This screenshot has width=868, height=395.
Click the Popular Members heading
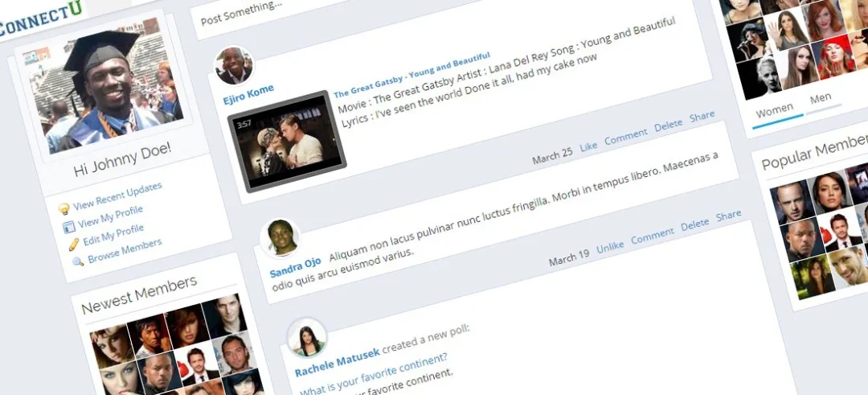[x=815, y=152]
